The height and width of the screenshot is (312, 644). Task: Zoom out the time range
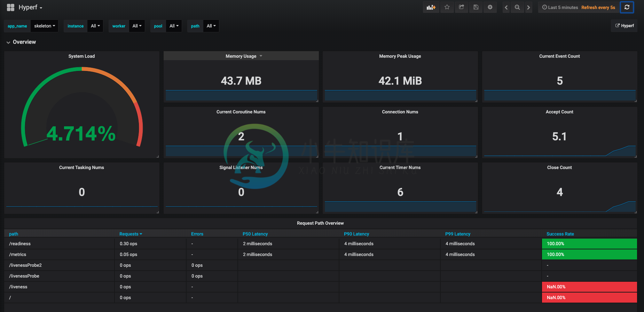click(x=517, y=7)
